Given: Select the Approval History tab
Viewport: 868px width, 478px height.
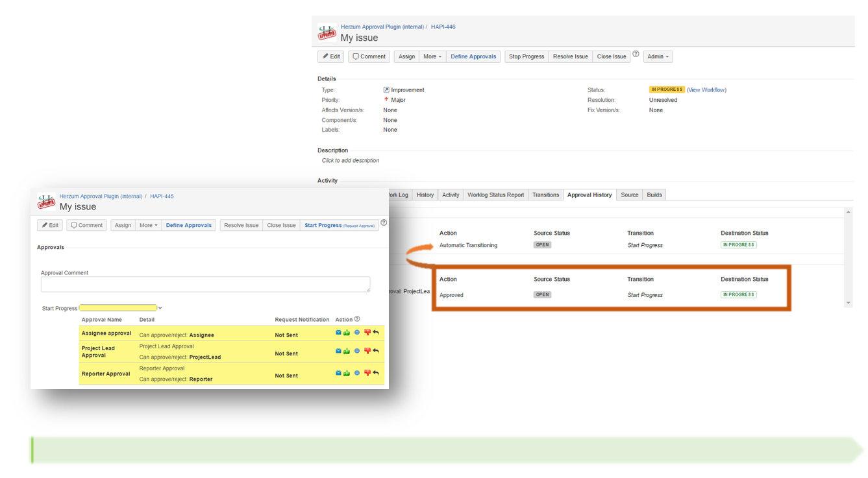Looking at the screenshot, I should click(x=589, y=195).
